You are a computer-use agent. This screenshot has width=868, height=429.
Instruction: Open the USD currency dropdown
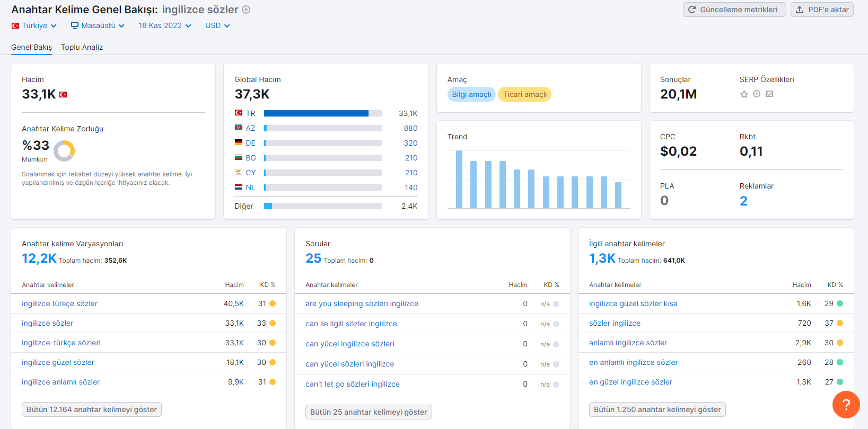click(217, 25)
